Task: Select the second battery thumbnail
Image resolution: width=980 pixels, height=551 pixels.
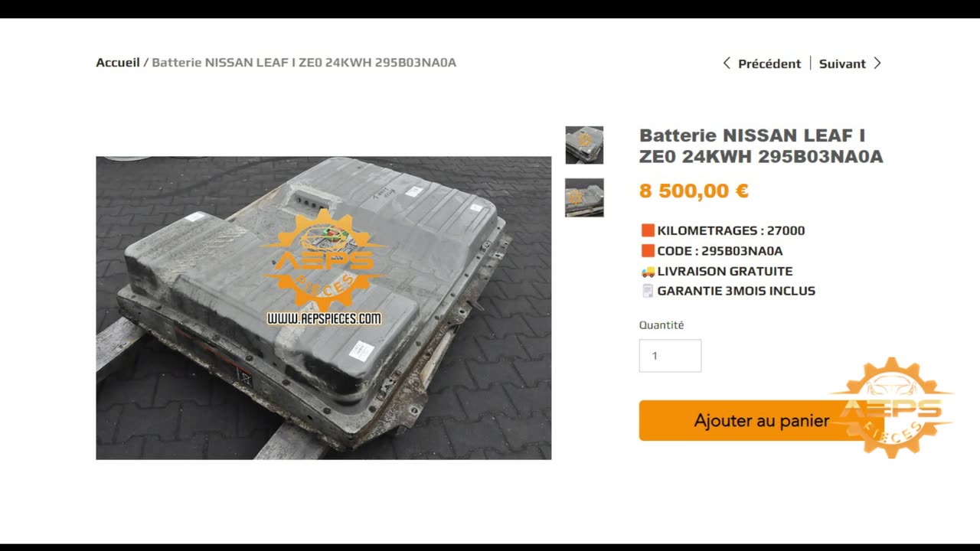Action: point(584,197)
